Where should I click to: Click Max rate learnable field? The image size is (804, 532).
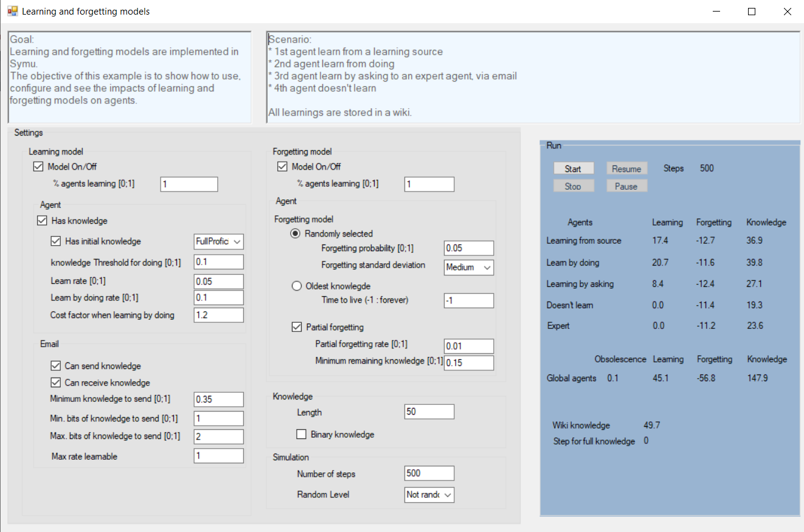(x=219, y=456)
